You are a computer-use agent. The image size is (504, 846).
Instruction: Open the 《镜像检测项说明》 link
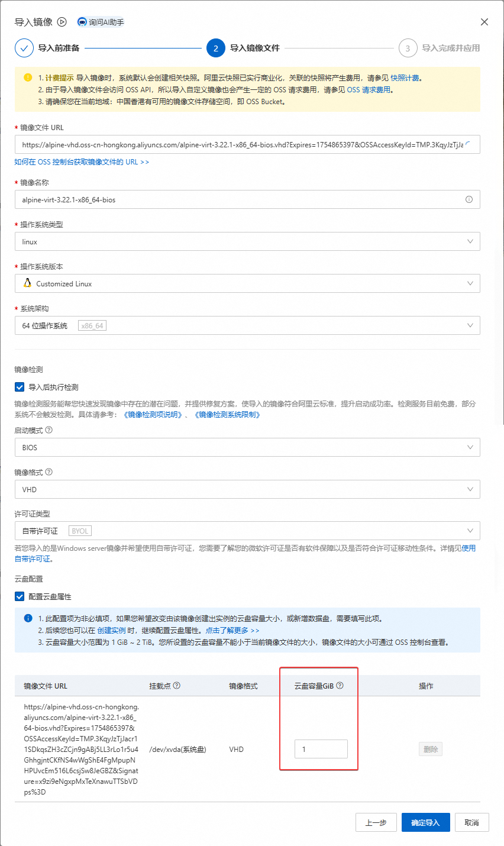(153, 415)
